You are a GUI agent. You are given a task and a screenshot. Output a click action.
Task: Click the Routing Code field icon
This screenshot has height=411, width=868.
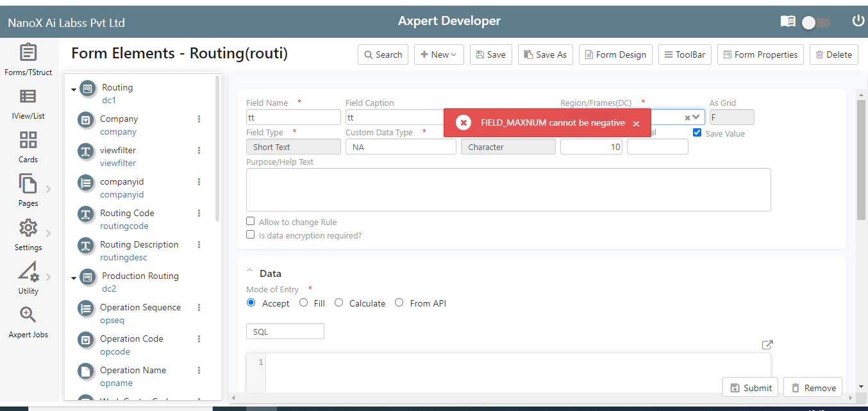(x=85, y=214)
